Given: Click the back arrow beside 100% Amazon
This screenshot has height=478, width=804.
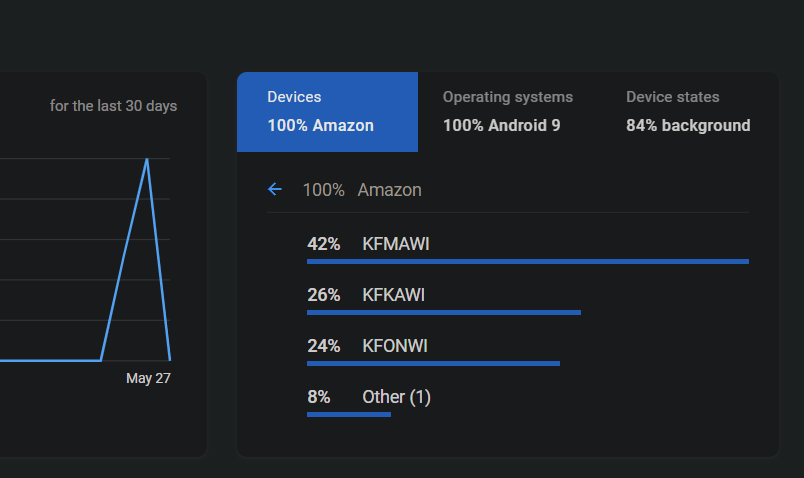Looking at the screenshot, I should (275, 189).
